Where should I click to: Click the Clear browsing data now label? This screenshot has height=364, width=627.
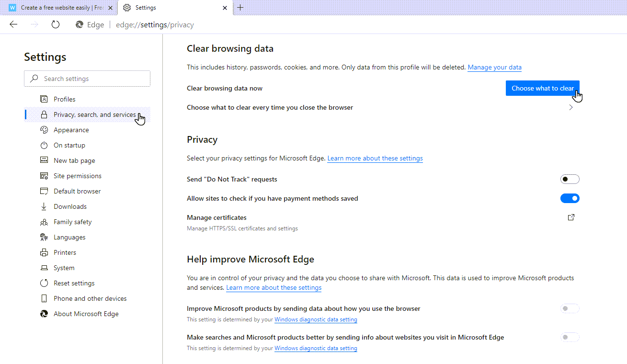pos(225,88)
